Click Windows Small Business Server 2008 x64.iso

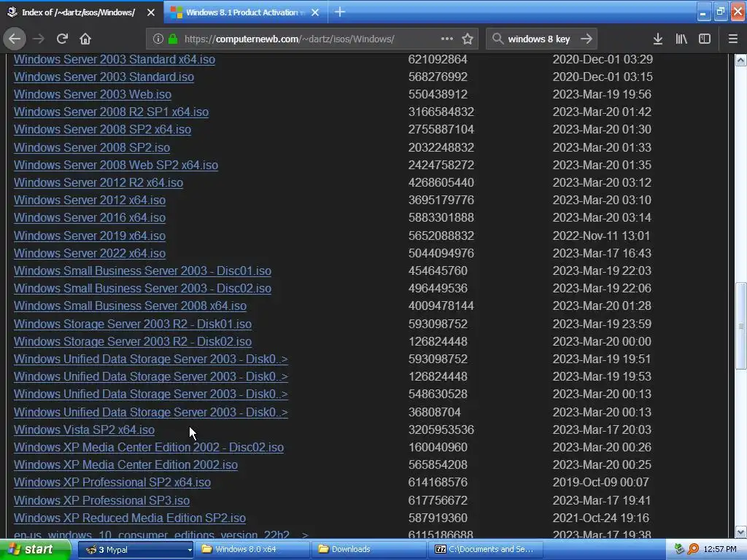click(130, 306)
